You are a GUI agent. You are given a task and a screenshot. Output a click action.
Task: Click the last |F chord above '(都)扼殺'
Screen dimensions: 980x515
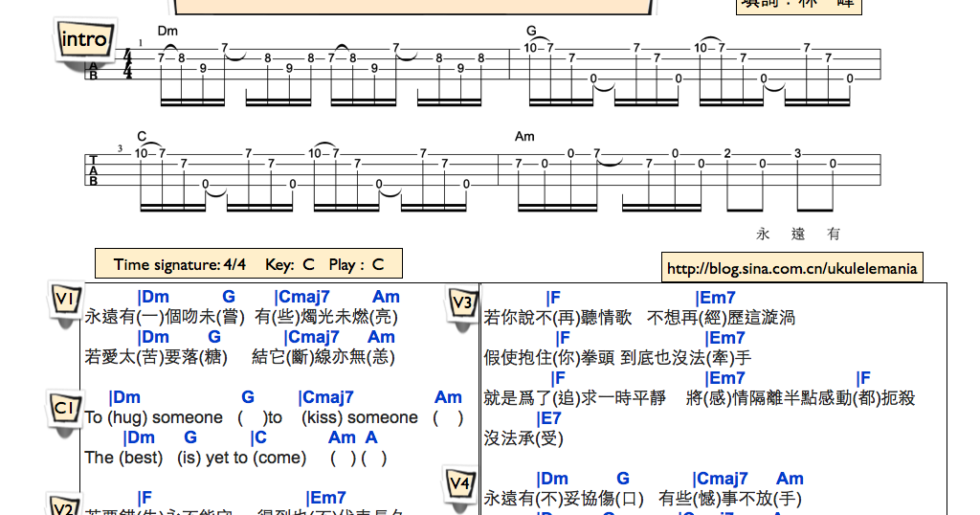coord(863,378)
